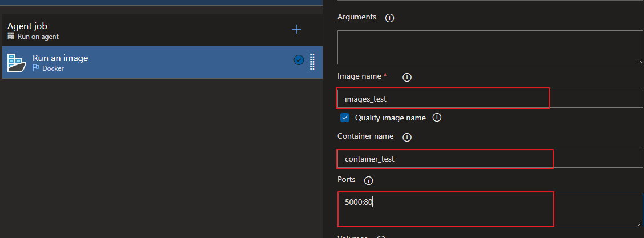Show info for Image name field

point(407,77)
